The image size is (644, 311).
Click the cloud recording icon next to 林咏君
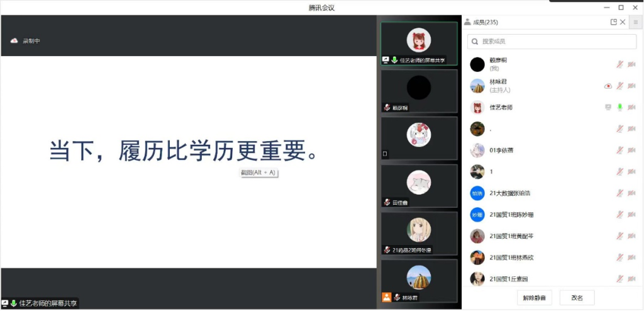point(608,86)
